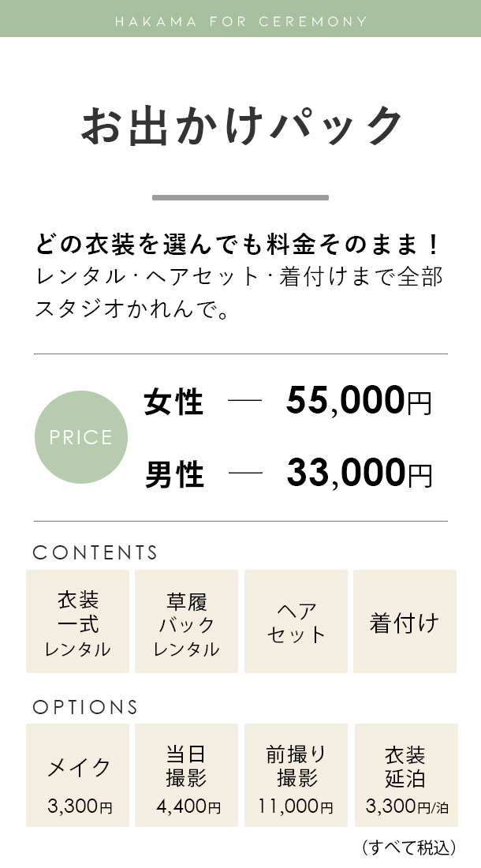The width and height of the screenshot is (481, 868).
Task: Choose the 当日撮影 4,400円 option tile
Action: click(186, 775)
